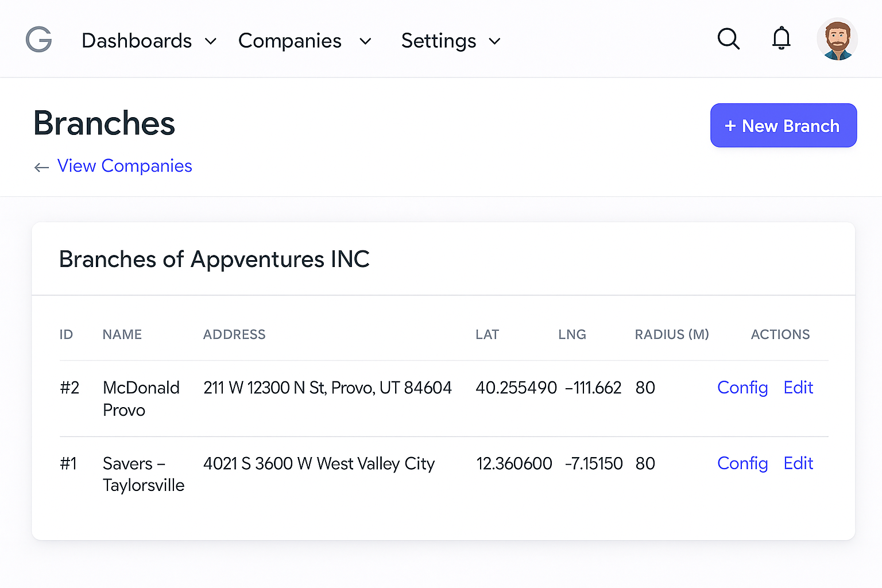Open the Companies dropdown menu
882x588 pixels.
tap(365, 41)
